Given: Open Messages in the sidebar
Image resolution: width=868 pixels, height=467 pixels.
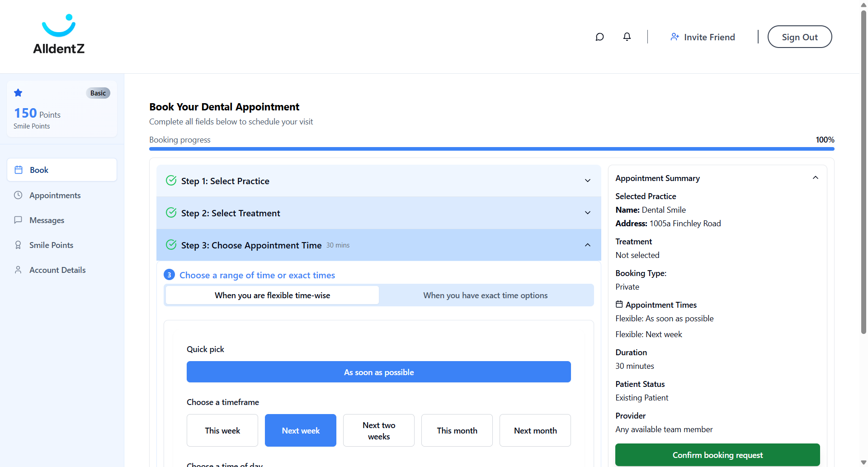Looking at the screenshot, I should pos(47,220).
